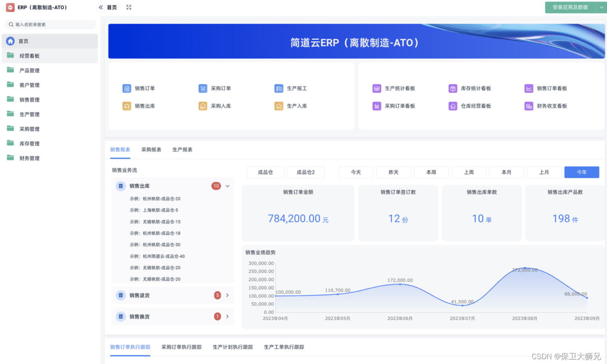The width and height of the screenshot is (607, 364).
Task: Open the 库存统计看板 dashboard icon
Action: click(x=470, y=88)
